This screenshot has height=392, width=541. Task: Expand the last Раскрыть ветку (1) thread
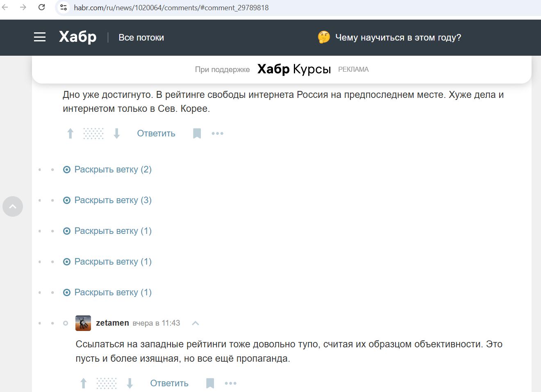coord(113,292)
